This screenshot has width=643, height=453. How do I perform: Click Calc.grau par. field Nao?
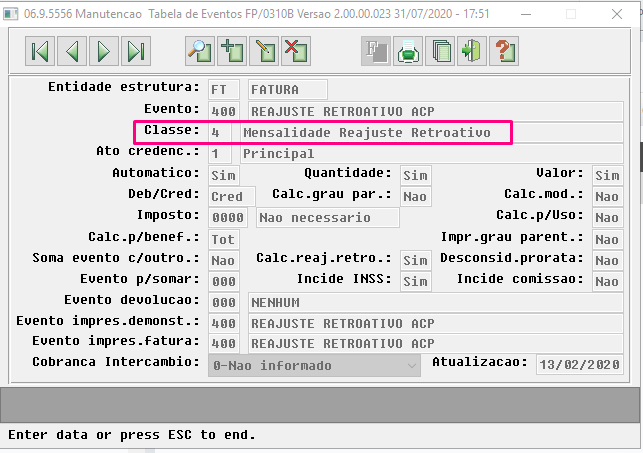coord(415,196)
